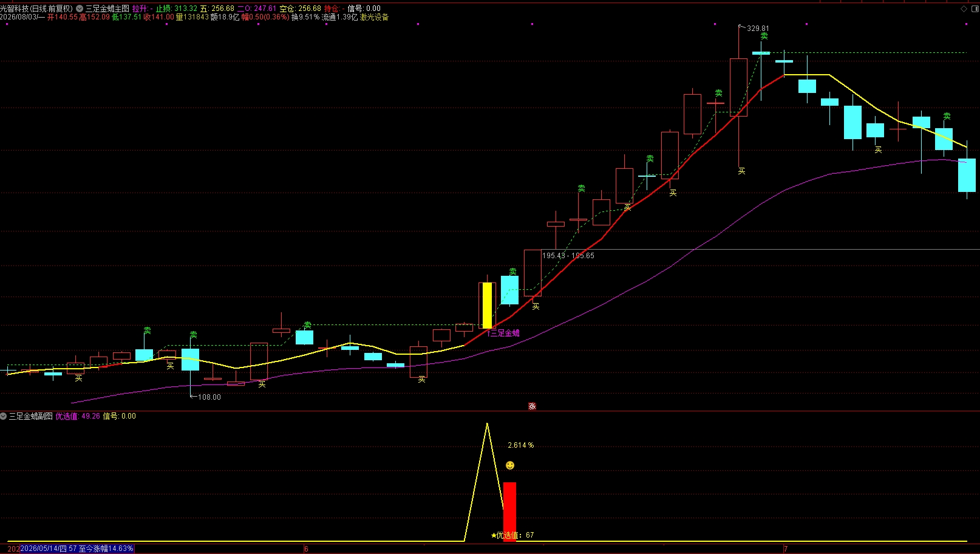Viewport: 980px width, 554px height.
Task: Toggle the side panel icon at top right
Action: 974,9
